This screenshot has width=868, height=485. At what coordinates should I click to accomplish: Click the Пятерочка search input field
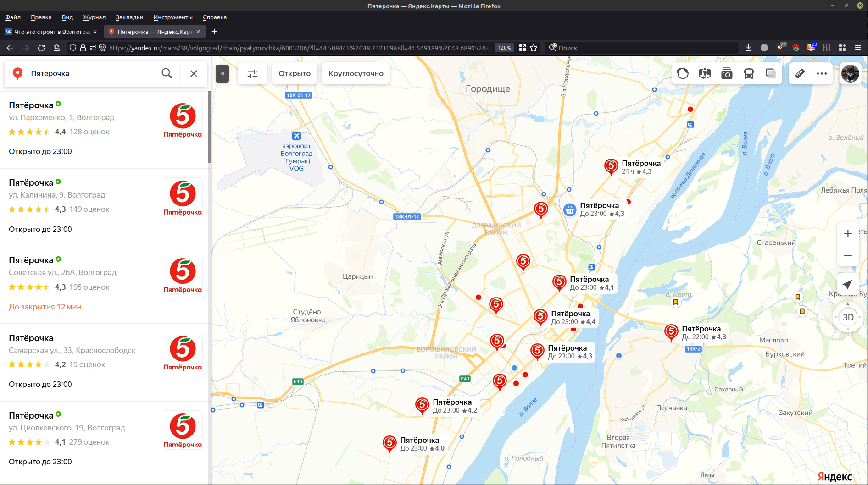point(92,73)
